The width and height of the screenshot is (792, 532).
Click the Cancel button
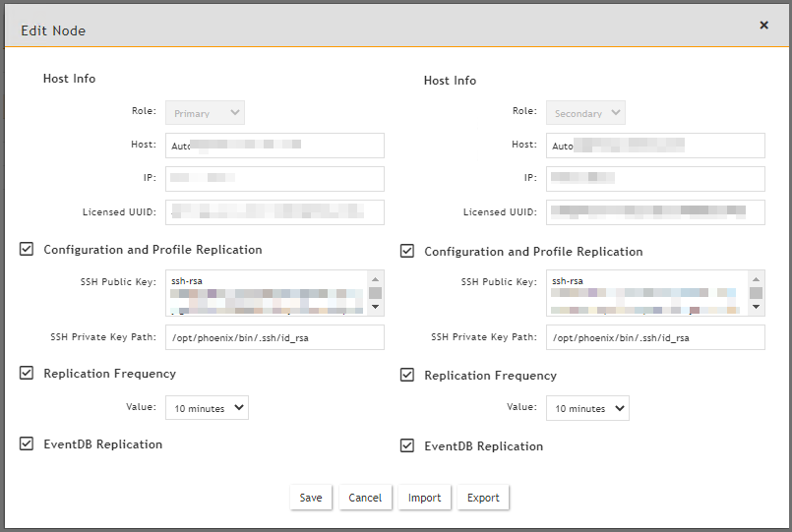pos(365,498)
